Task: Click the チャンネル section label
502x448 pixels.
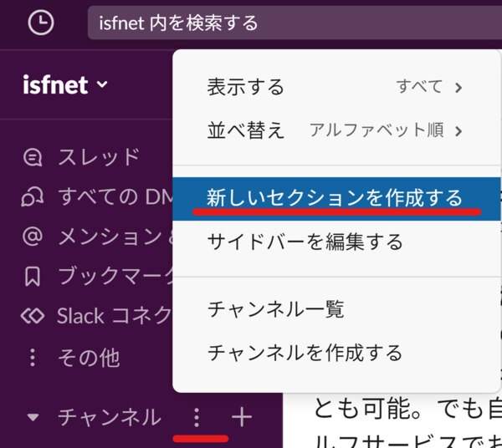Action: pos(109,417)
